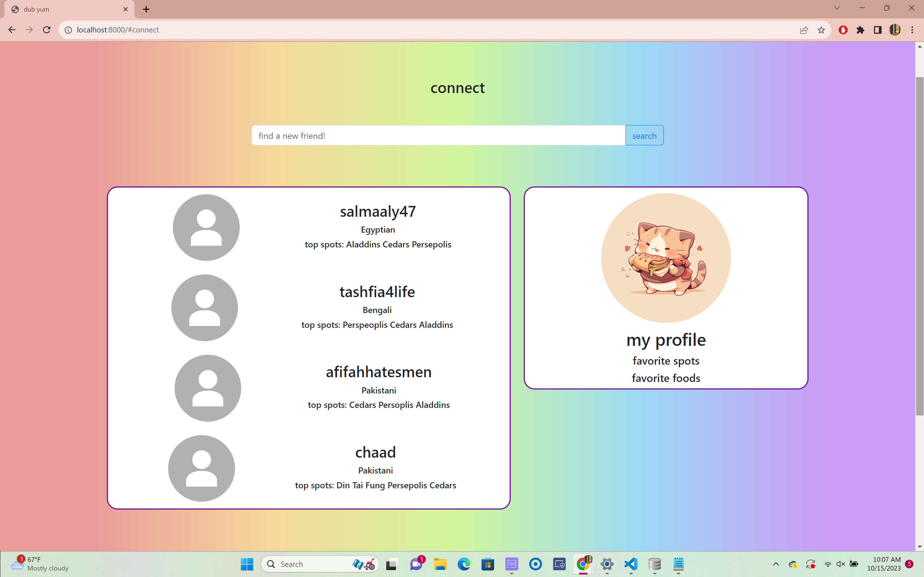Open a new browser tab
Viewport: 924px width, 577px height.
pos(146,9)
